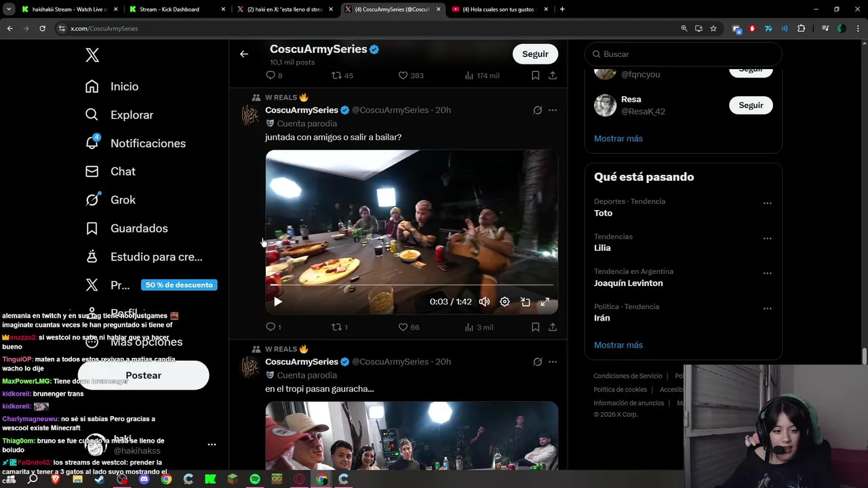Image resolution: width=868 pixels, height=488 pixels.
Task: Open the options menu for the Irán trend
Action: tap(767, 309)
